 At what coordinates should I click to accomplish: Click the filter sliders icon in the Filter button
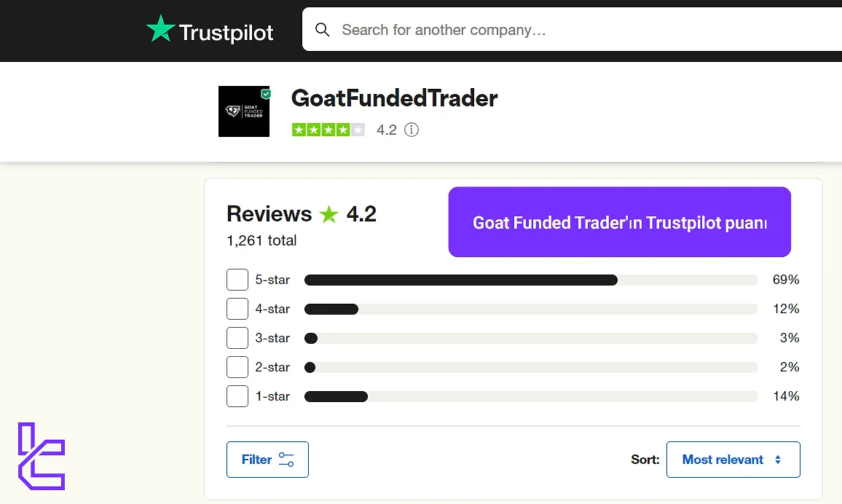click(x=287, y=460)
